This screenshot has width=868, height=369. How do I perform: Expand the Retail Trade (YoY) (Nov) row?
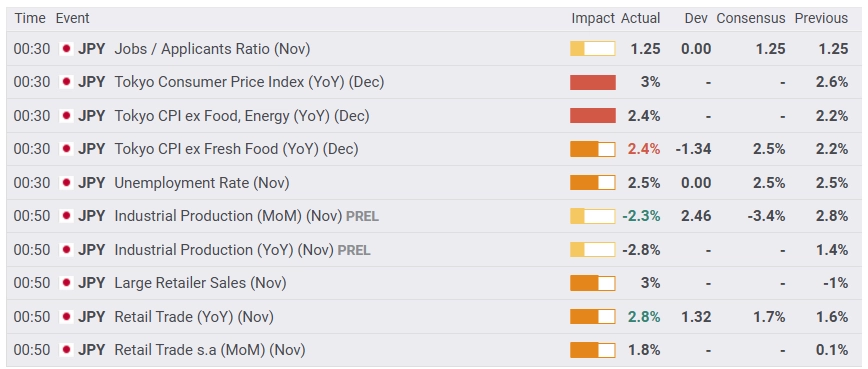[x=434, y=316]
